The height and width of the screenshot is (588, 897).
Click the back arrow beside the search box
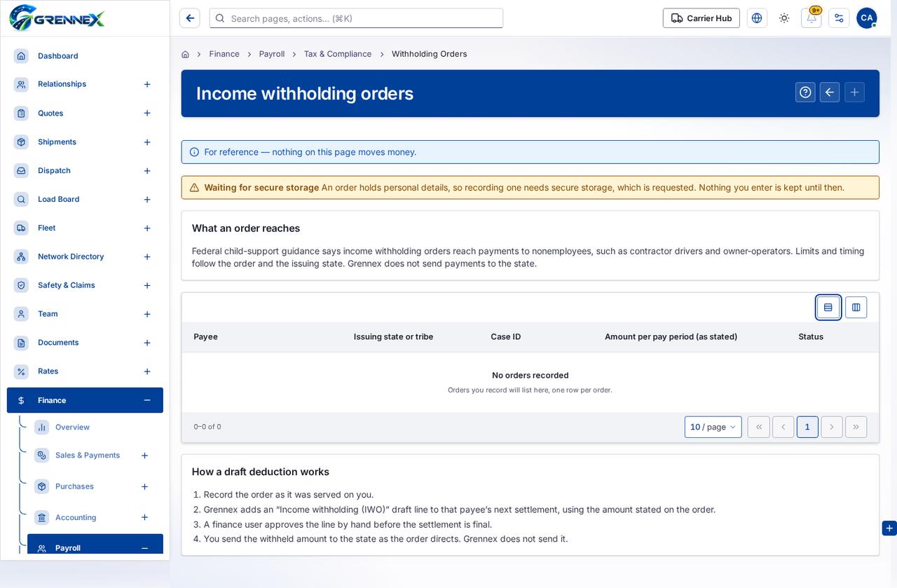coord(190,18)
